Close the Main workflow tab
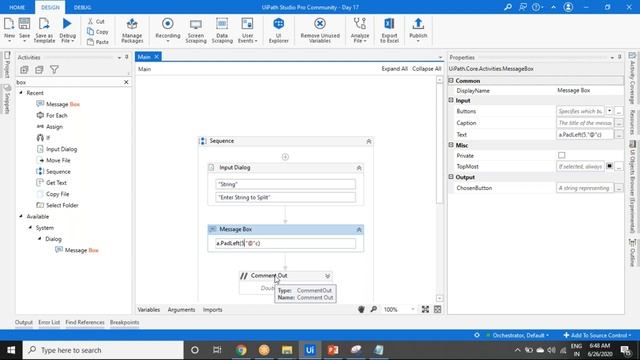Screen dimensions: 640x360 [x=156, y=57]
